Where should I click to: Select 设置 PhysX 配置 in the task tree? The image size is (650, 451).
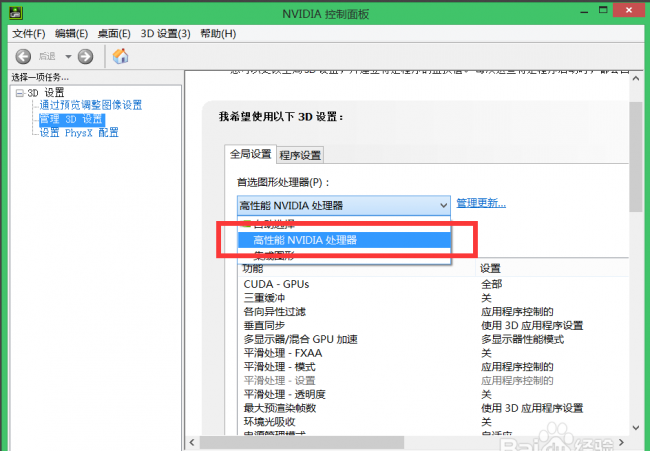coord(79,133)
